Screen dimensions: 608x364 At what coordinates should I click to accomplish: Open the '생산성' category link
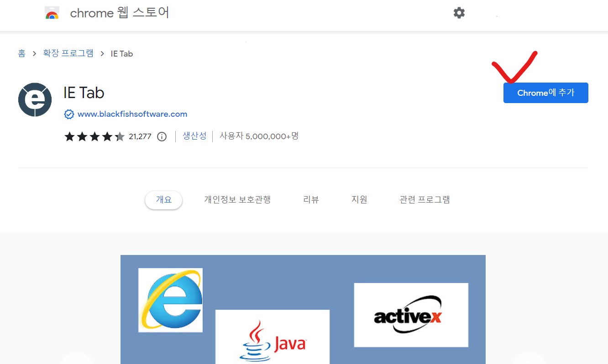pos(194,136)
